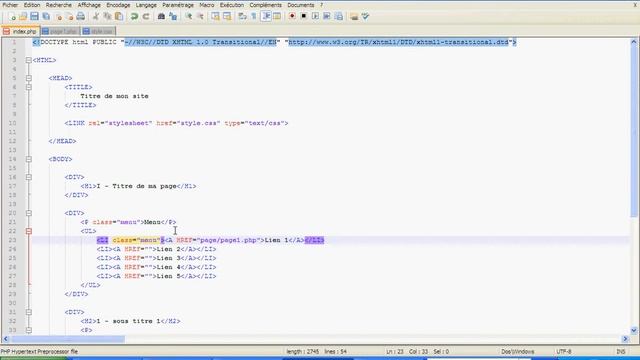Click the Open file folder icon
640x360 pixels.
pyautogui.click(x=23, y=17)
